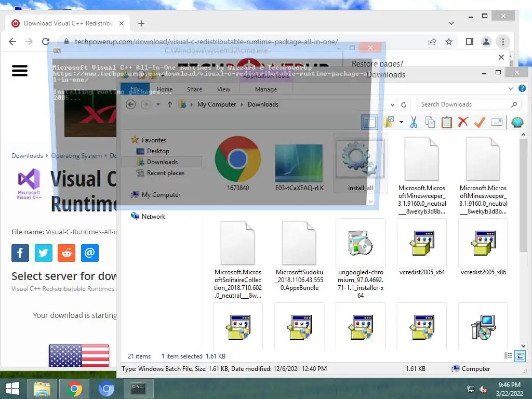This screenshot has height=399, width=532.
Task: Select the 1673840 Chrome file icon
Action: [x=238, y=163]
